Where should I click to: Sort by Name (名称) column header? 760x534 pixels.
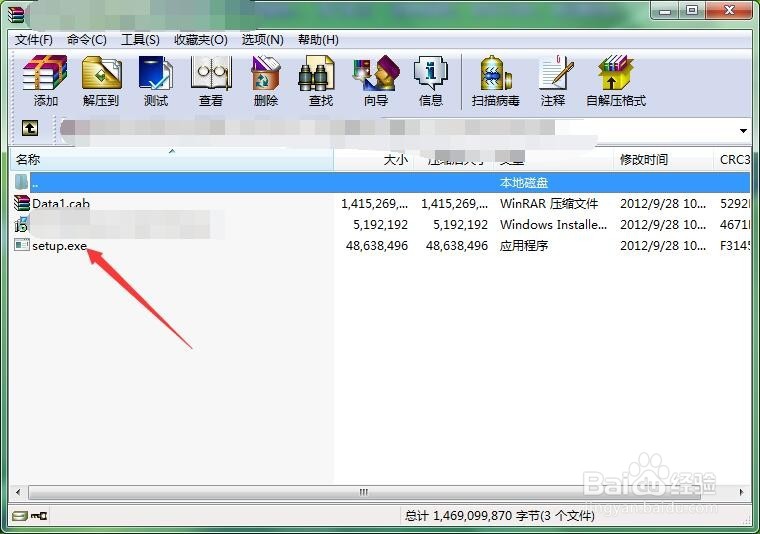point(172,159)
